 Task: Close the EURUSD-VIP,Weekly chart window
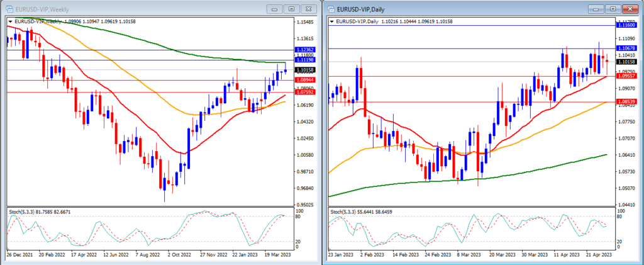308,9
